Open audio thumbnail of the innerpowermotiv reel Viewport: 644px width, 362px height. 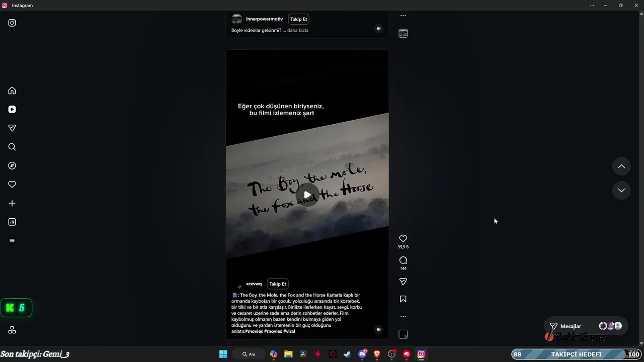(x=403, y=33)
